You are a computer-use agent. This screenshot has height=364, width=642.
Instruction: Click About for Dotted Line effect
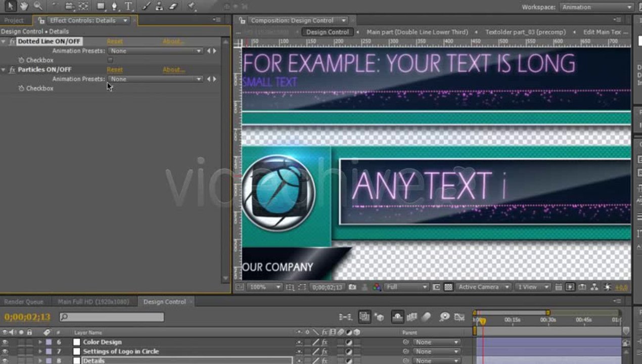click(173, 41)
